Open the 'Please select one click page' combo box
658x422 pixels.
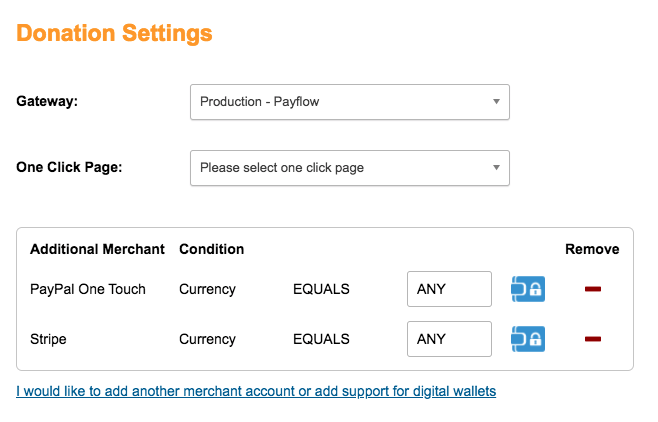pos(350,168)
